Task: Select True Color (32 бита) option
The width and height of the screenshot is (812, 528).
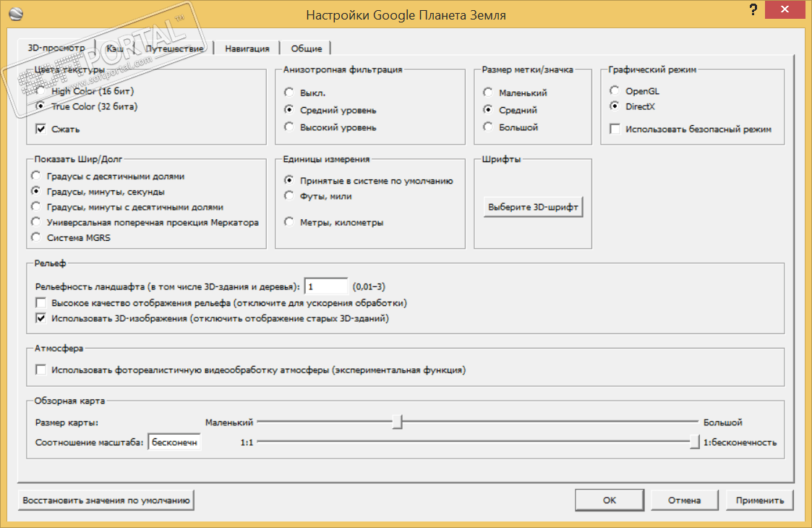Action: pyautogui.click(x=87, y=106)
